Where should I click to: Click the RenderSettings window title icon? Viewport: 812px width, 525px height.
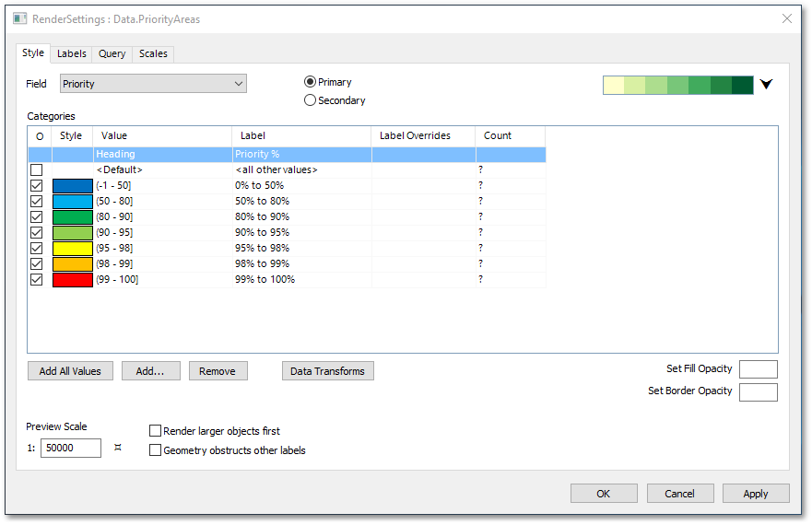[x=19, y=18]
